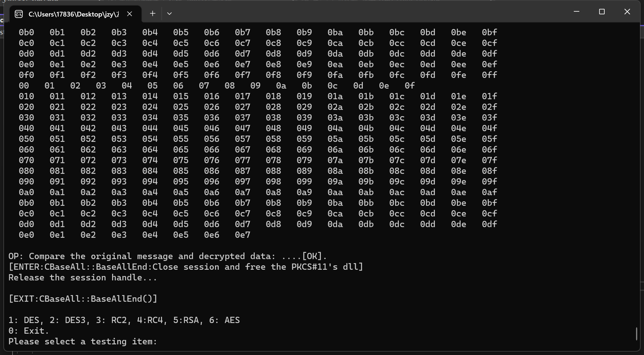The image size is (644, 355).
Task: Click hex value 07f in the output
Action: pos(489,160)
